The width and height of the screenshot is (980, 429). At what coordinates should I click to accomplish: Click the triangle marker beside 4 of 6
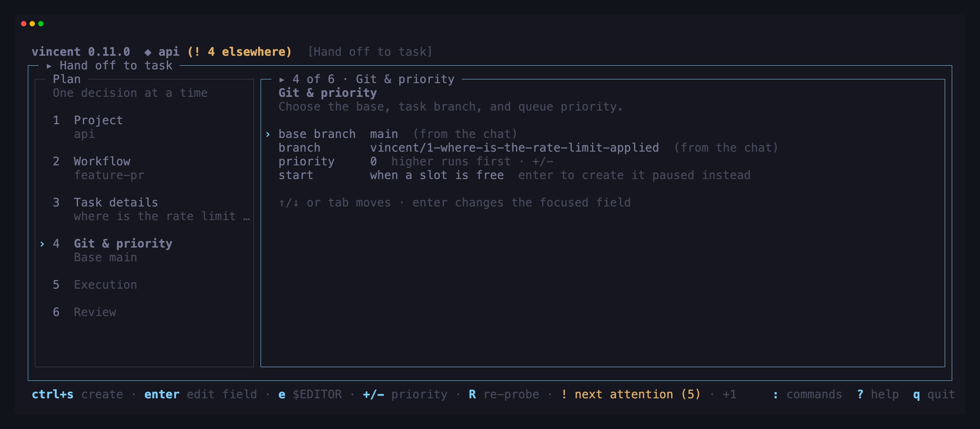(x=282, y=79)
